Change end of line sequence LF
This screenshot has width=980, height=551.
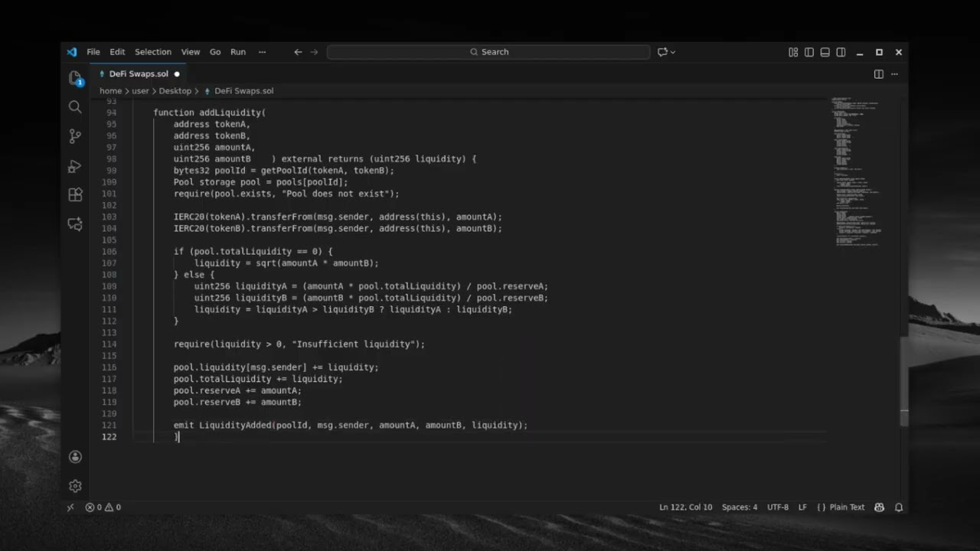pyautogui.click(x=803, y=507)
